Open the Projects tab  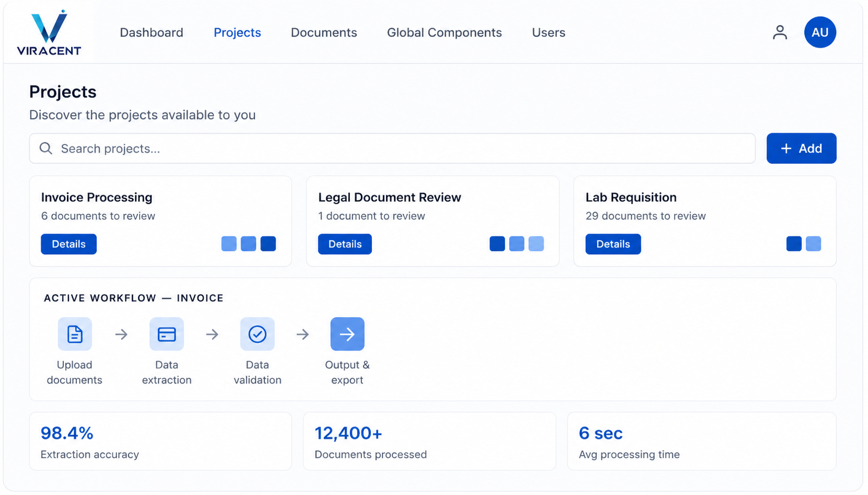click(237, 32)
